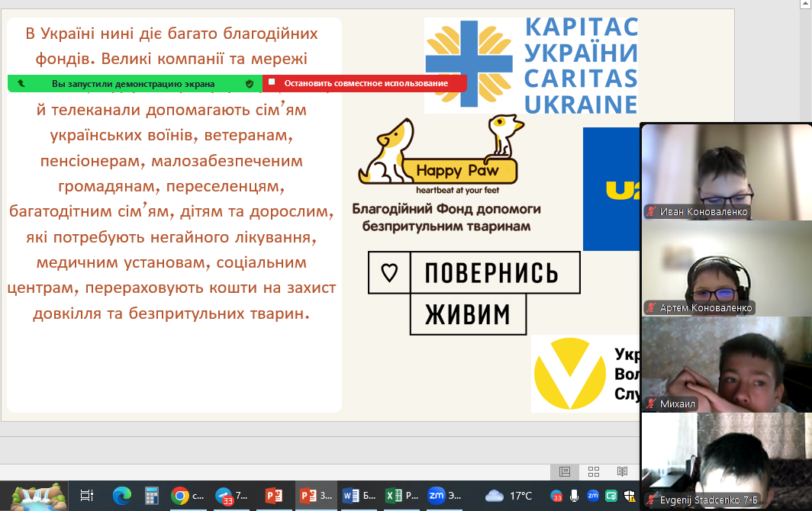Click the Zoom icon in the system tray
This screenshot has height=511, width=812.
pyautogui.click(x=592, y=496)
